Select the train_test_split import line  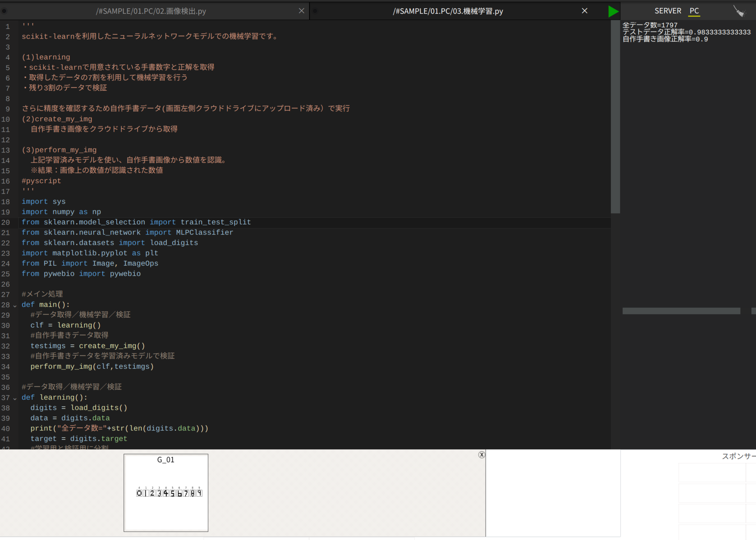(x=136, y=222)
